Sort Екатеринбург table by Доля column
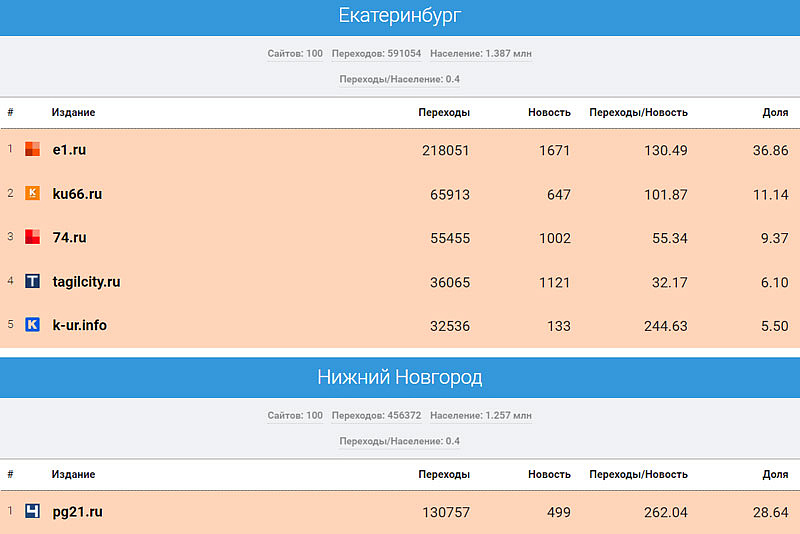 (x=775, y=112)
